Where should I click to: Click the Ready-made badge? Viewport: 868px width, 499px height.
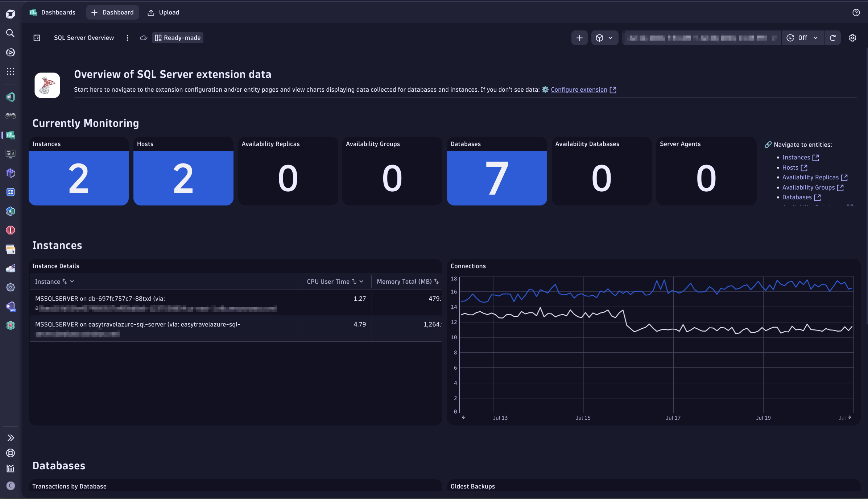pyautogui.click(x=178, y=38)
